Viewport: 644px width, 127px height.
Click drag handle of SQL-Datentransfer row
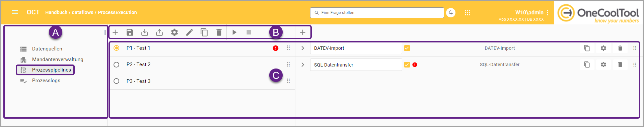pos(635,65)
